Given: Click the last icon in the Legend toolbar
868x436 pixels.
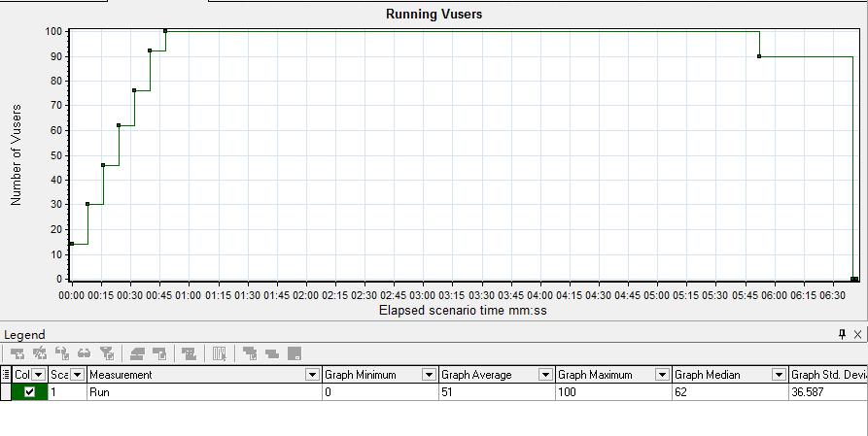Looking at the screenshot, I should point(294,354).
